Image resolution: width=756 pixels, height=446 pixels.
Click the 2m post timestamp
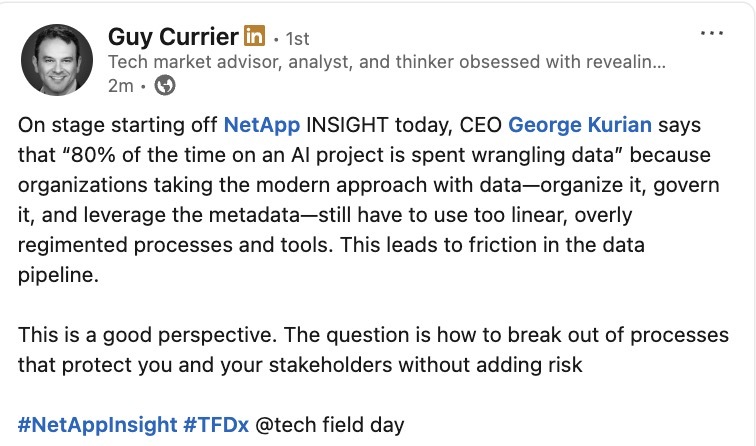click(122, 86)
